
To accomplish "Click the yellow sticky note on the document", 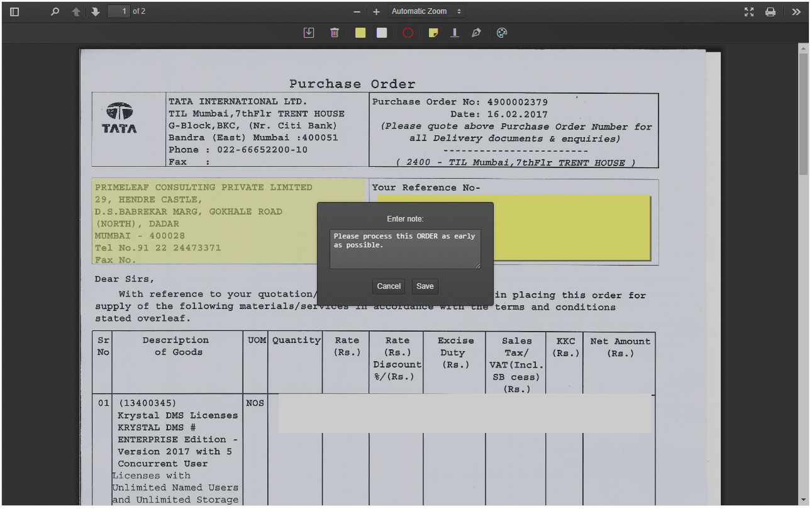I will point(571,228).
